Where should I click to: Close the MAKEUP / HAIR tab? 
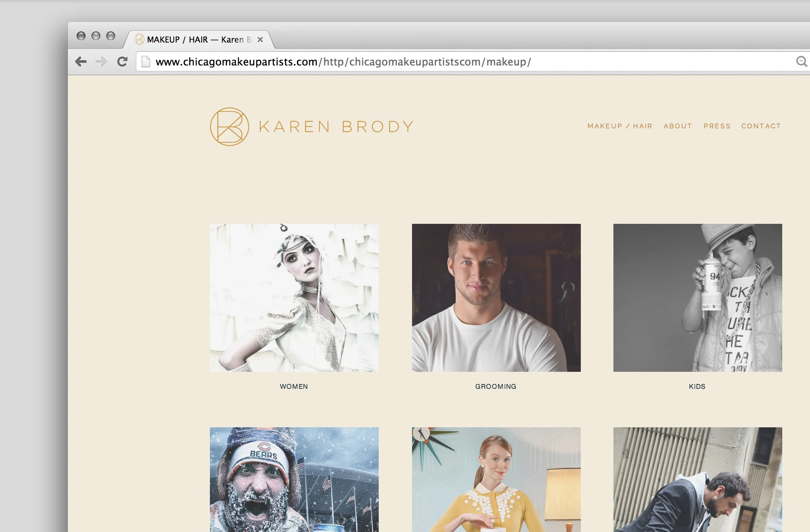point(260,40)
